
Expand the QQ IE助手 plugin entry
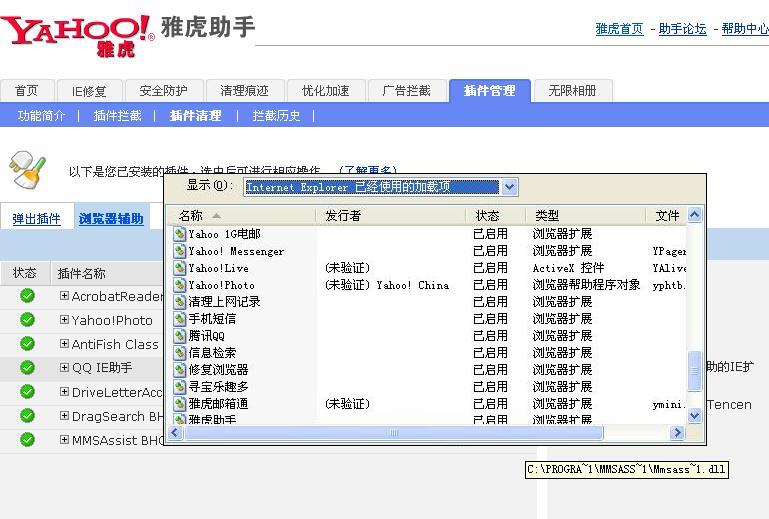point(64,367)
